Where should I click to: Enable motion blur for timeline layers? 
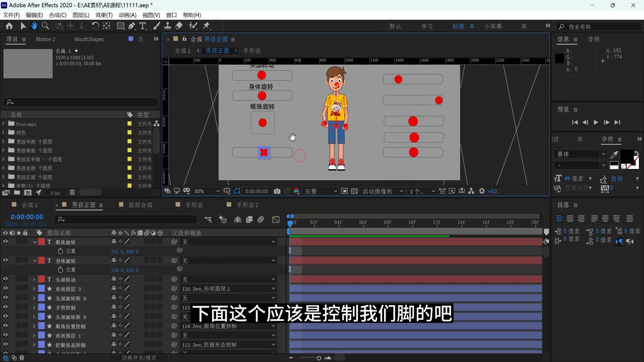[x=261, y=220]
